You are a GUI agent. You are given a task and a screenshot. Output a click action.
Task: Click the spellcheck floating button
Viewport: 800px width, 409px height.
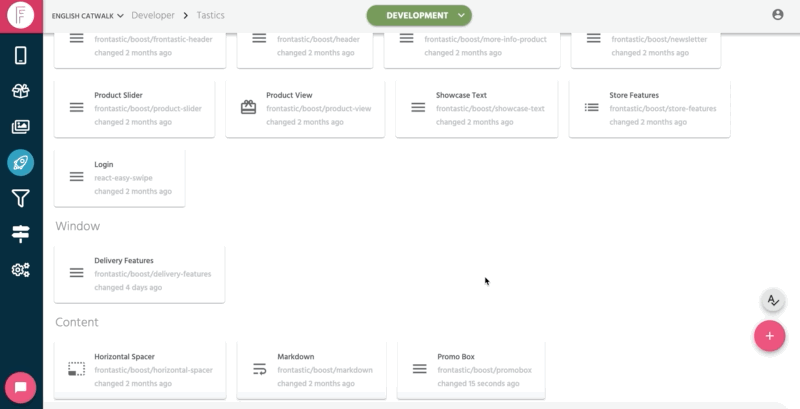(x=773, y=300)
